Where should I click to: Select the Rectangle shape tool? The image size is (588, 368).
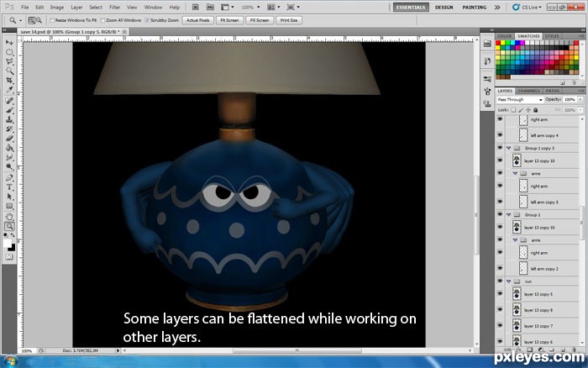pos(9,206)
